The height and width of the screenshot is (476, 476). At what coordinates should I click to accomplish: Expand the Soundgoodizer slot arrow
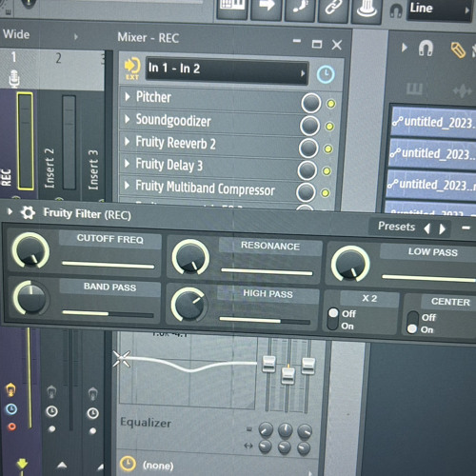point(128,119)
